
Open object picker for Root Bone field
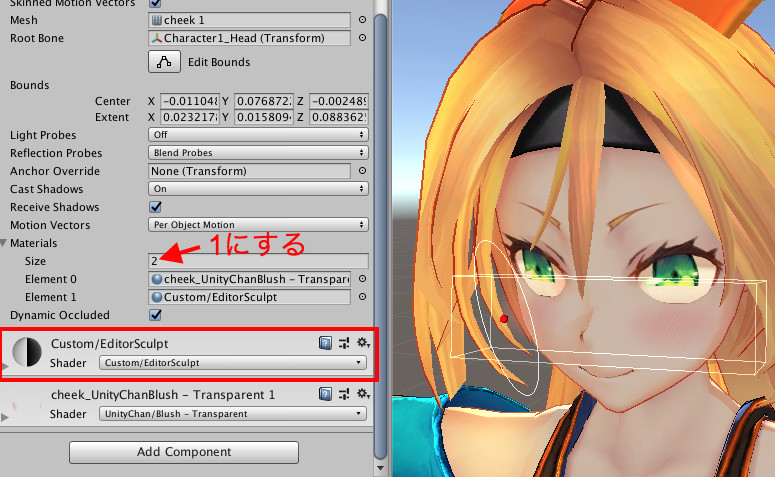click(362, 38)
